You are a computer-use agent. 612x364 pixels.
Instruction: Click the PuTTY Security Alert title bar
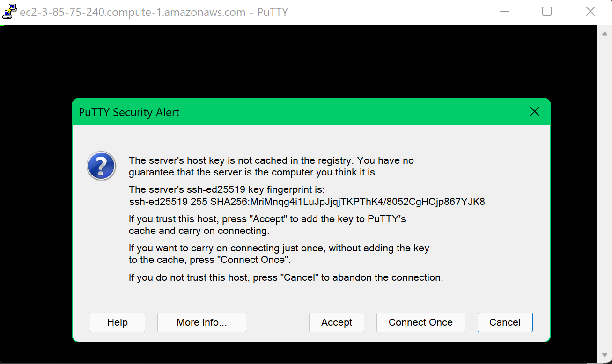click(x=300, y=112)
